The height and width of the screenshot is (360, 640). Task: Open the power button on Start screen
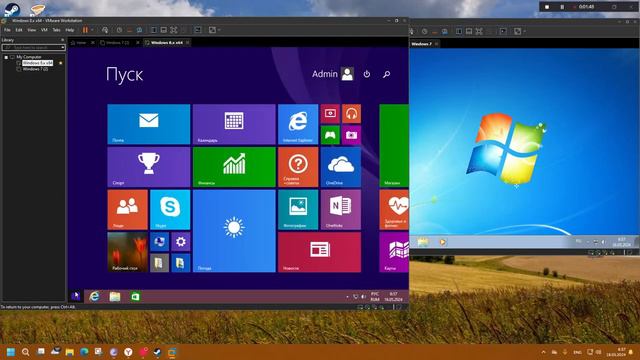coord(367,74)
